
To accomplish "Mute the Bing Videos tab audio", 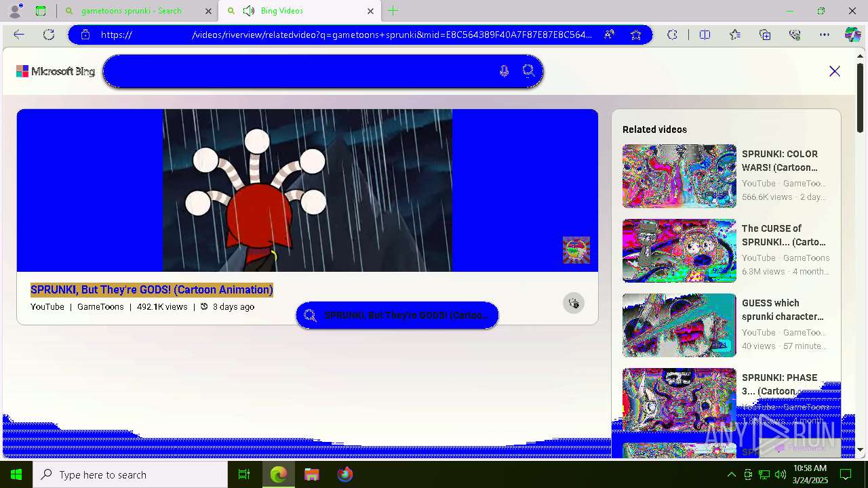I will (x=248, y=11).
